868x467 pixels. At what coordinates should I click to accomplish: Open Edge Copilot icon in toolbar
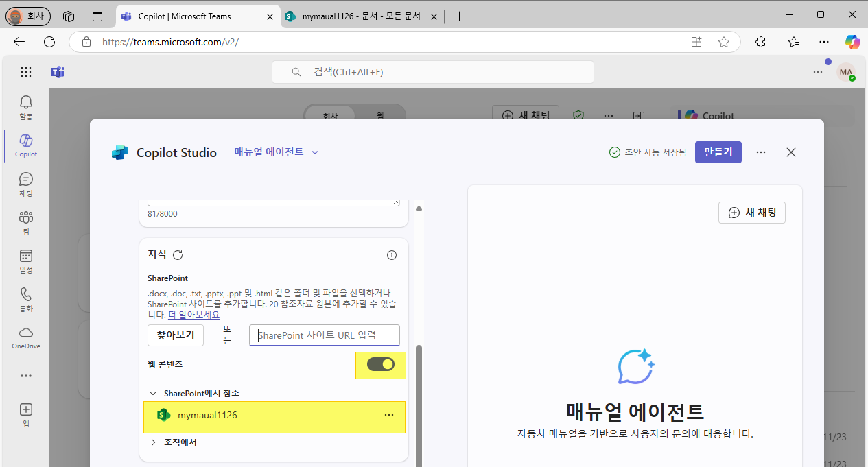[x=852, y=42]
